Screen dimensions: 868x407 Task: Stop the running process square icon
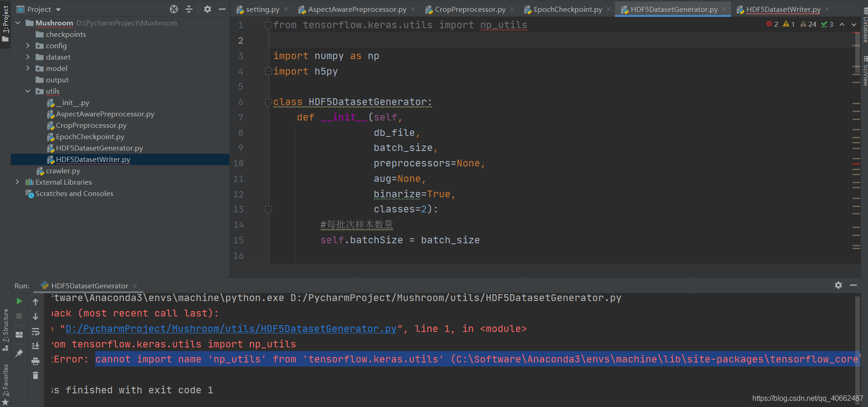19,316
